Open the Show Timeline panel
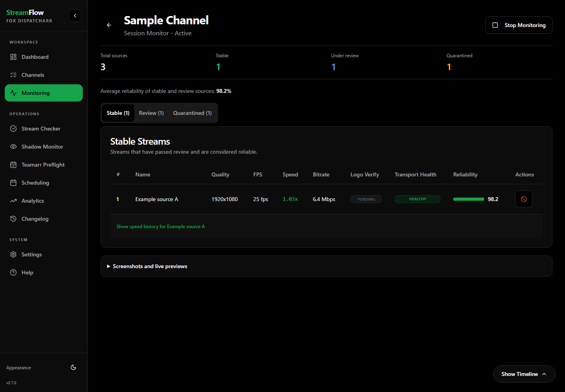565x392 pixels. point(524,374)
